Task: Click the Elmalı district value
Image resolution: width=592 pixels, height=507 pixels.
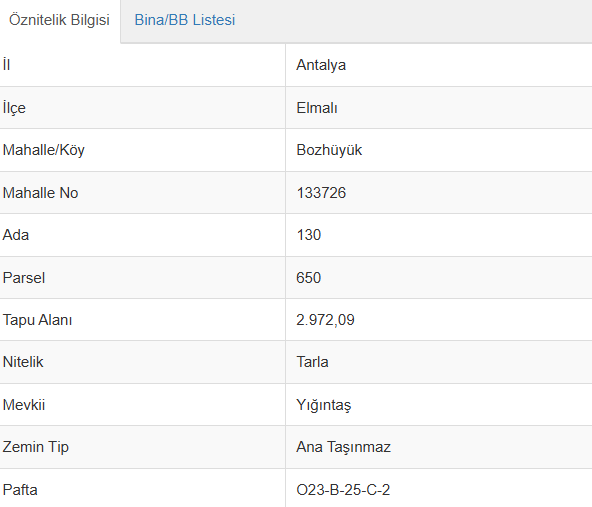Action: click(x=317, y=108)
